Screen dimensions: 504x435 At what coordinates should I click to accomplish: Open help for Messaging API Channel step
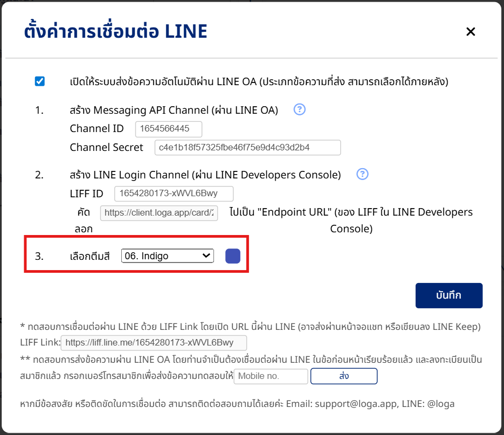pyautogui.click(x=300, y=109)
